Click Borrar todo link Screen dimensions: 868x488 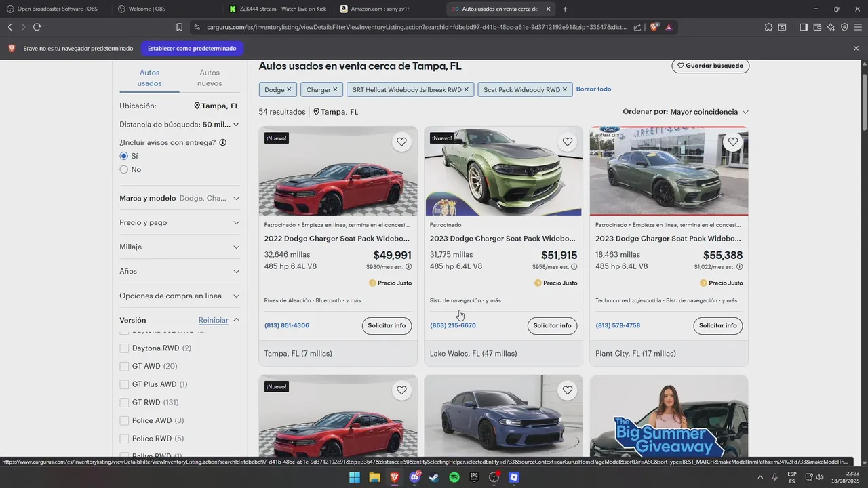point(593,89)
